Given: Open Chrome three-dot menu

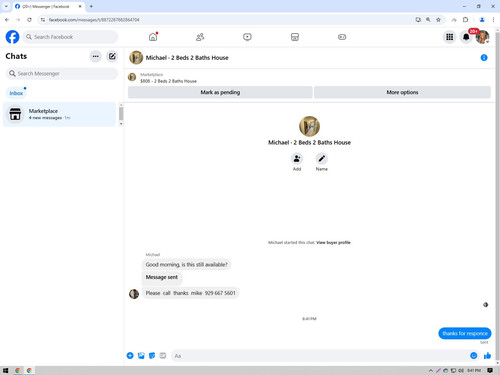Looking at the screenshot, I should (x=493, y=20).
